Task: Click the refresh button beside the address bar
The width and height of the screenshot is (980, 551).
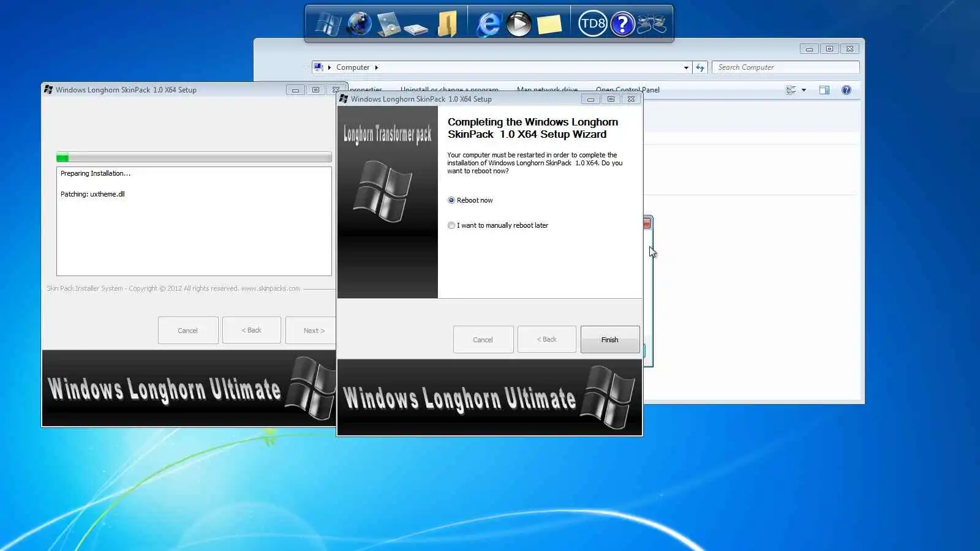Action: [700, 67]
